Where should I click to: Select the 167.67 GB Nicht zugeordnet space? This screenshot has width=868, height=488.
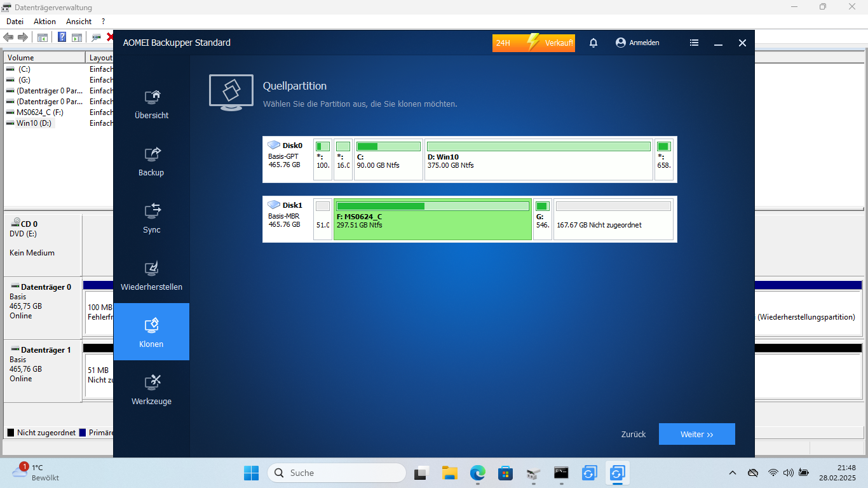click(x=613, y=219)
